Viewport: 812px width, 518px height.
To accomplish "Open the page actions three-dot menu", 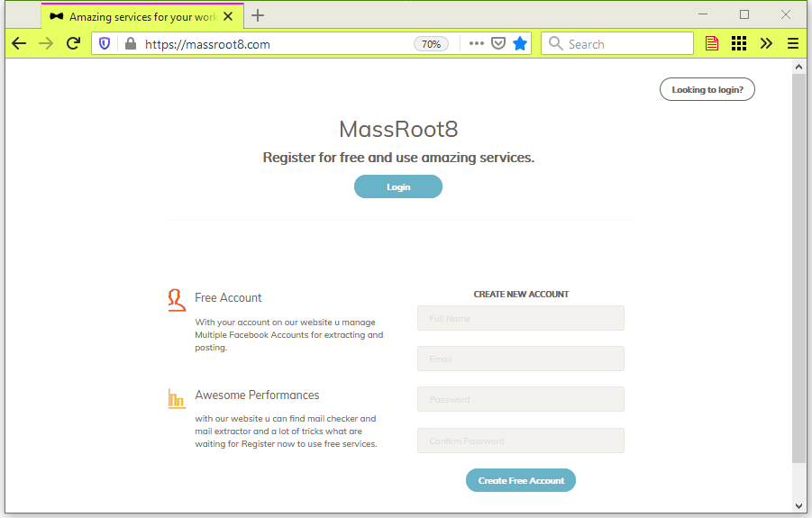I will [477, 43].
